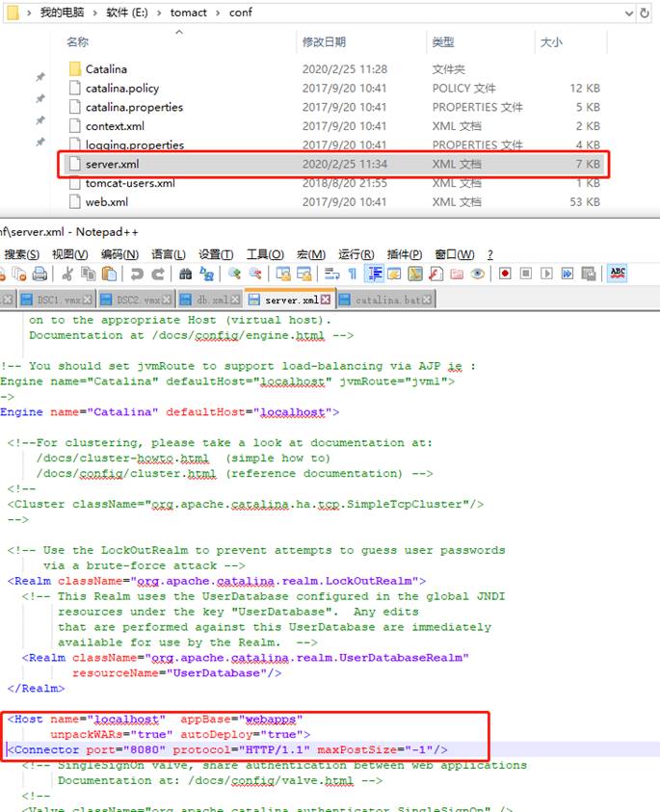Click the synchronize horizontal scrolling icon
Image resolution: width=660 pixels, height=812 pixels.
tap(304, 274)
